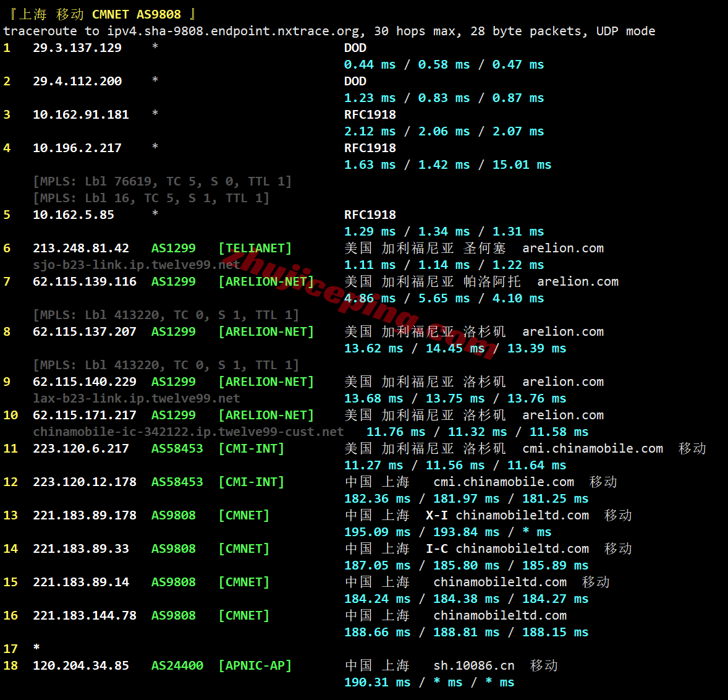
Task: Click AS9808 on hop 13
Action: click(173, 516)
